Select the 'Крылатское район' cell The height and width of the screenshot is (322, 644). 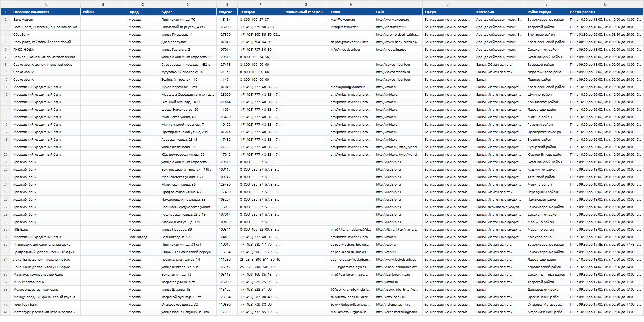(x=547, y=102)
